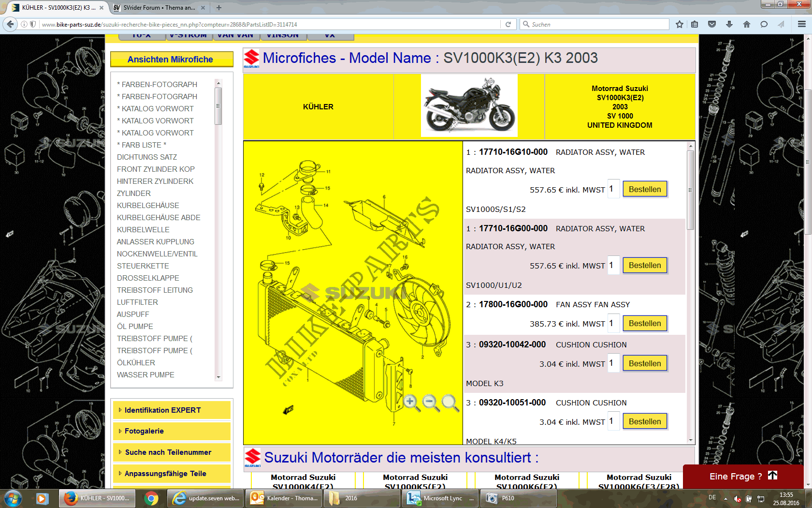Go to the browser home page

(x=747, y=24)
